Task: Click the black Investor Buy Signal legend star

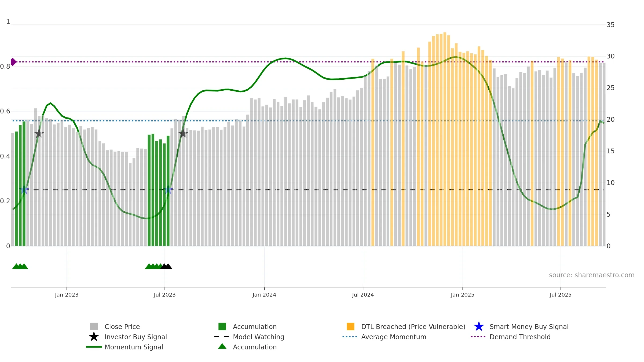Action: 94,337
